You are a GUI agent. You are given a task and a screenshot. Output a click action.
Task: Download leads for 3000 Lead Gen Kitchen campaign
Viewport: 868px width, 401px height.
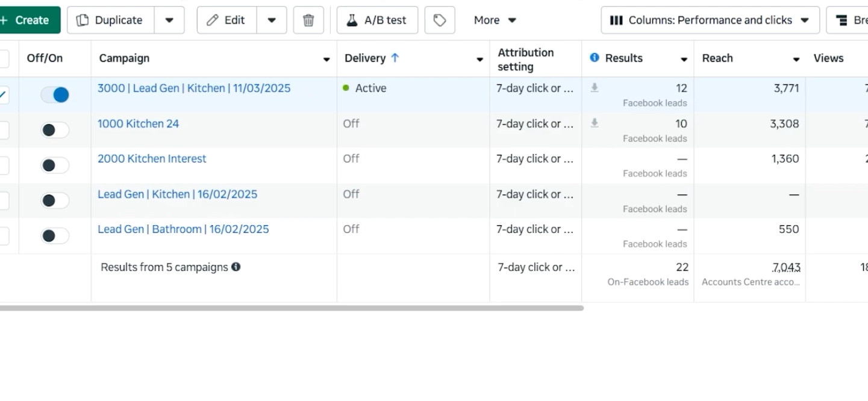pyautogui.click(x=595, y=88)
